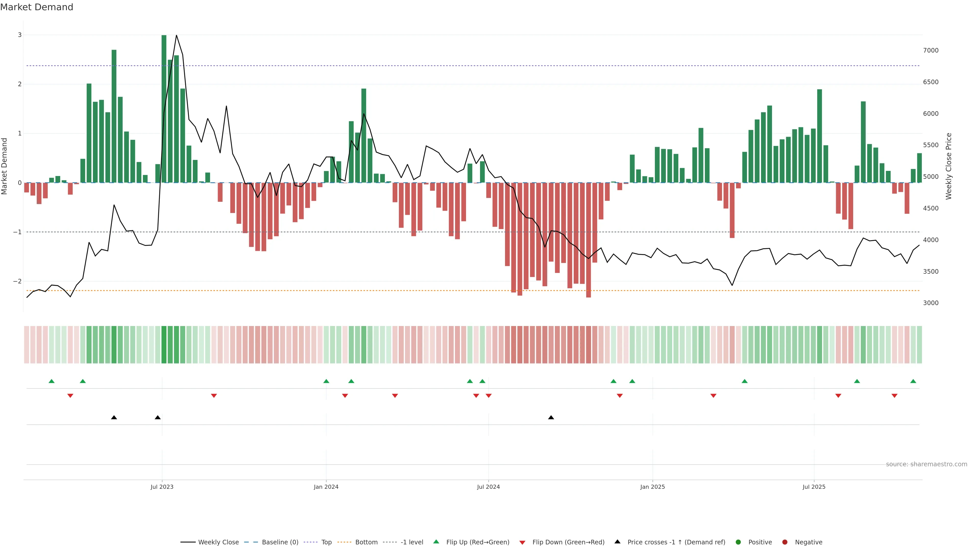Screen dimensions: 980x551
Task: Click Price crosses -1 black triangle legend
Action: pos(617,542)
